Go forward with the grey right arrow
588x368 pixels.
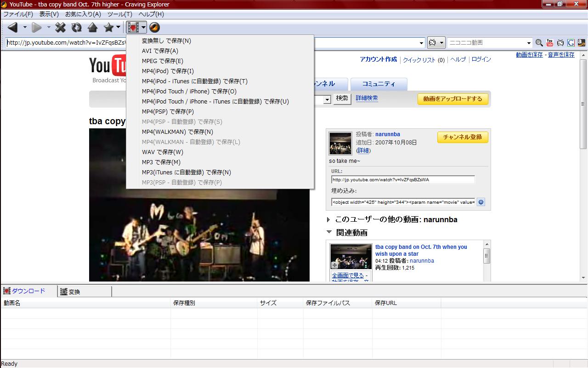37,28
